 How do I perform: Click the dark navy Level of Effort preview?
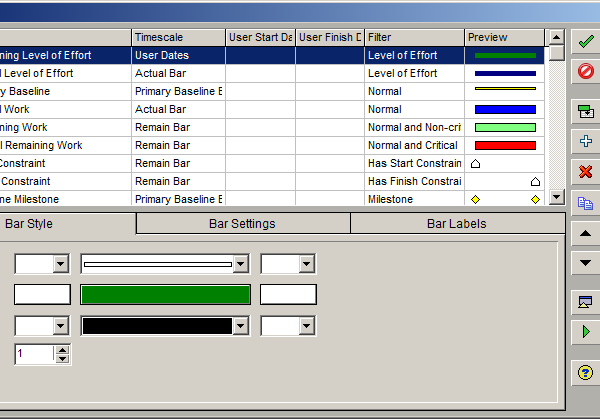[x=505, y=73]
